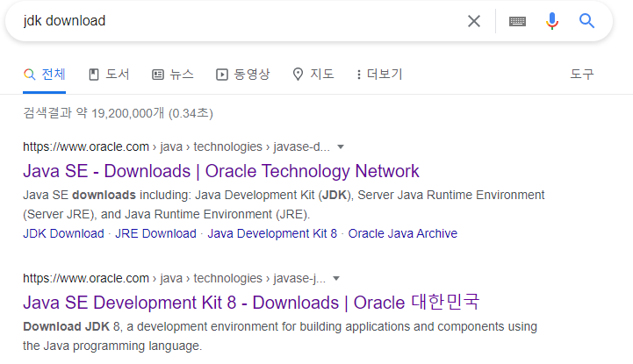Open the on-screen keyboard input tool
Image resolution: width=633 pixels, height=364 pixels.
(517, 21)
